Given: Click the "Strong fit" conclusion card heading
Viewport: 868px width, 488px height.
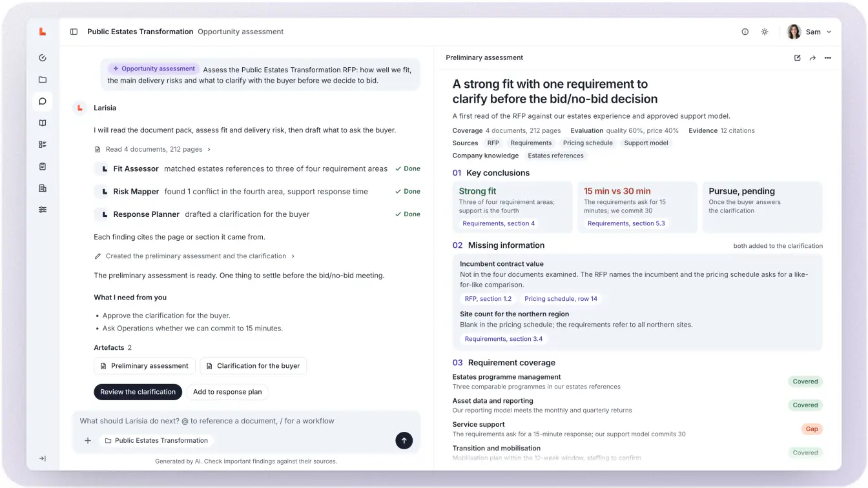Looking at the screenshot, I should point(477,191).
